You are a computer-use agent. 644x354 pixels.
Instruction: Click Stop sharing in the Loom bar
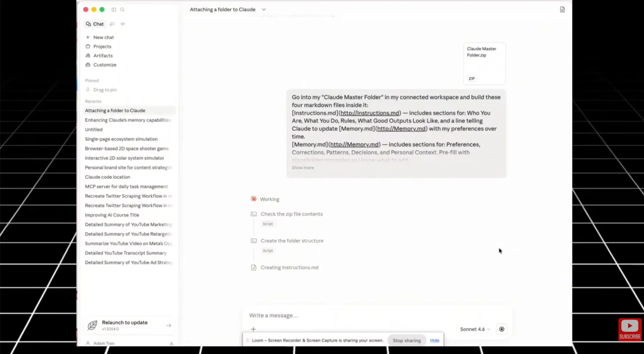pos(407,341)
